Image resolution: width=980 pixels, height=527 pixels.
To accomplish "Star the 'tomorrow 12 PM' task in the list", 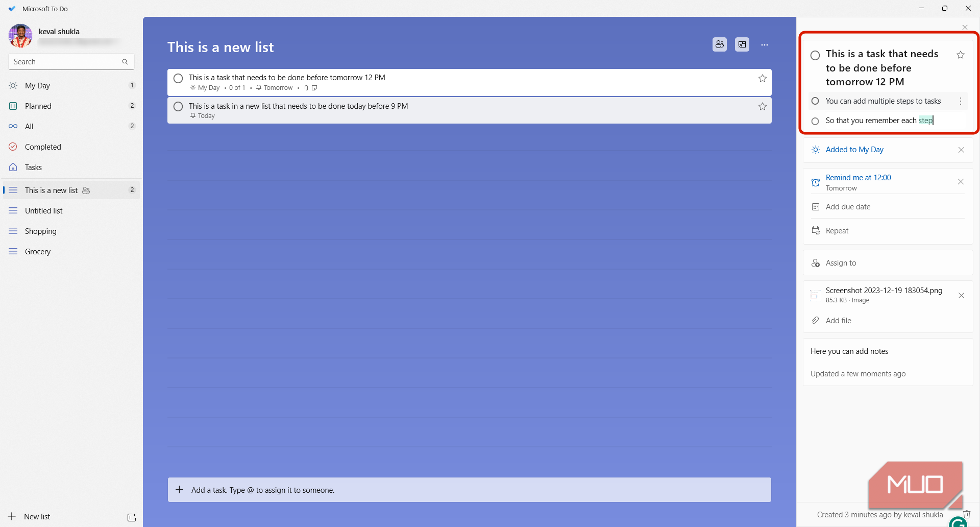I will tap(763, 78).
